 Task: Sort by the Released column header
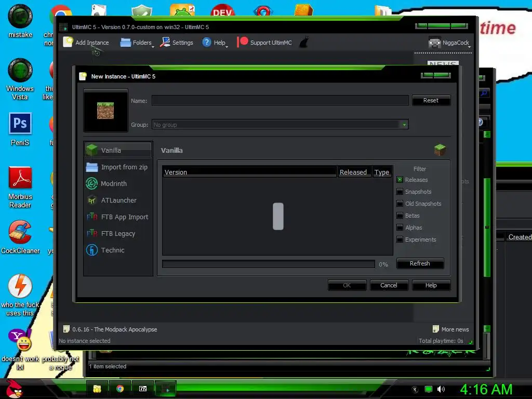[354, 172]
